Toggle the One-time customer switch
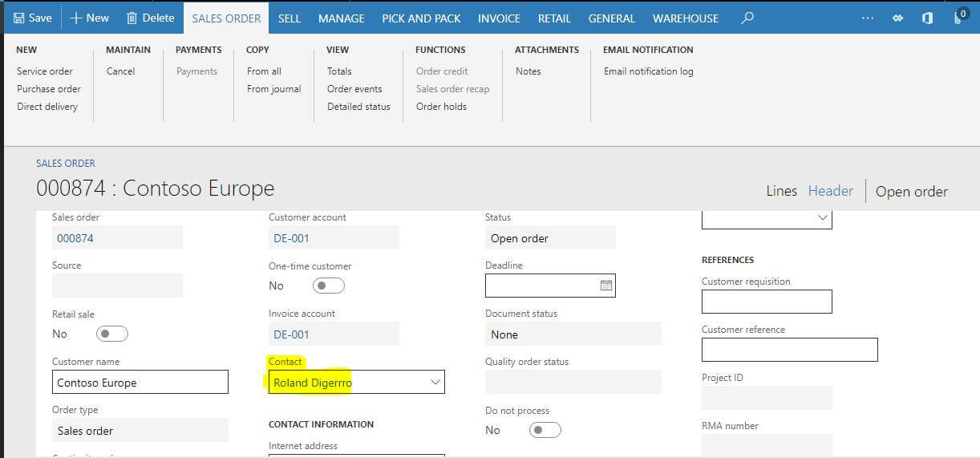The image size is (980, 458). pyautogui.click(x=329, y=286)
